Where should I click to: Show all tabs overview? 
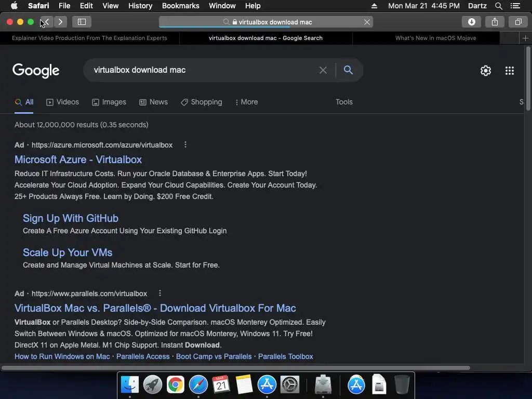(518, 22)
